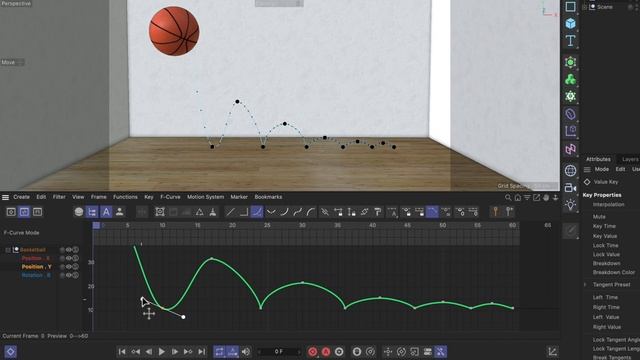Viewport: 640px width, 360px height.
Task: Open the F-curve graph icon at bottom-right
Action: tap(552, 351)
